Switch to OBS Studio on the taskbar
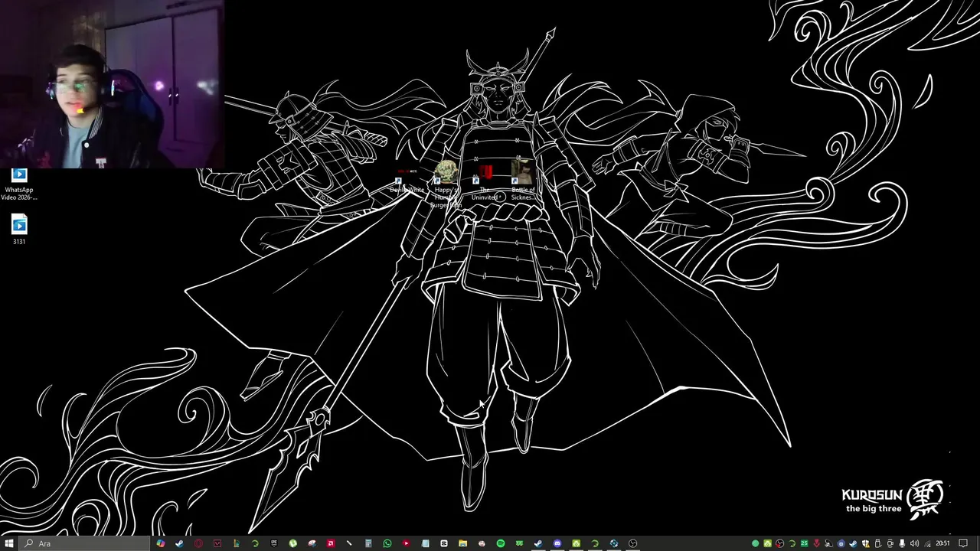 (x=632, y=543)
